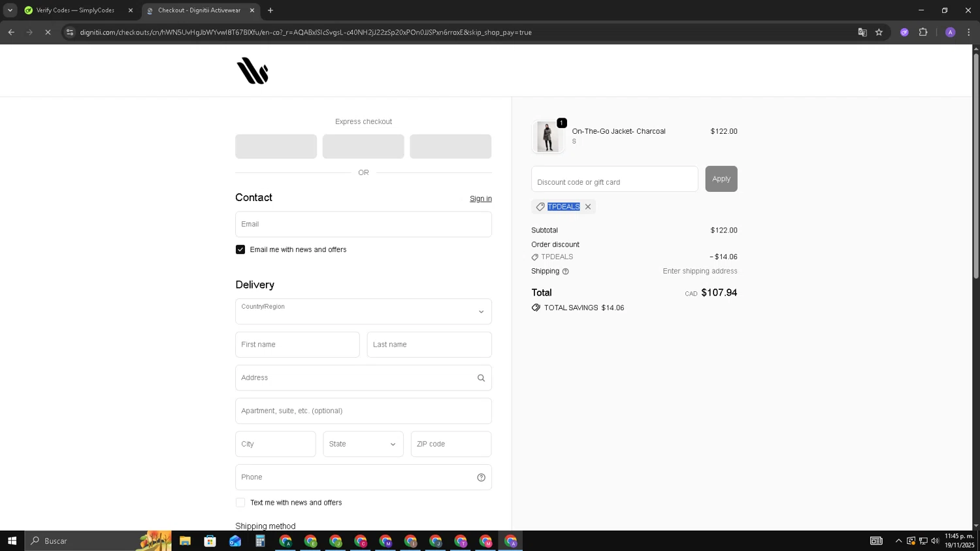This screenshot has width=980, height=551.
Task: Bookmark this page with the star icon
Action: click(879, 32)
